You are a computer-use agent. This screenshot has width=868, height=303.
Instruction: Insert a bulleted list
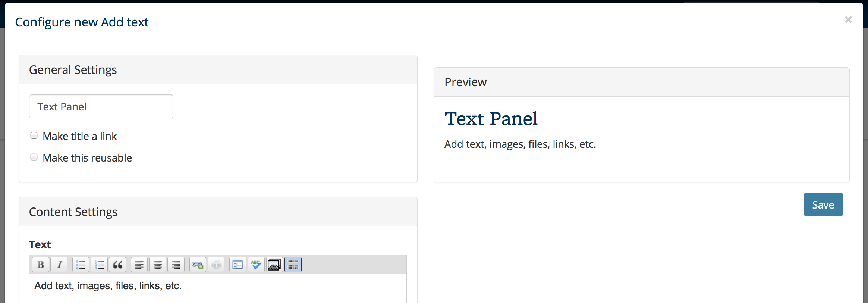pos(81,265)
